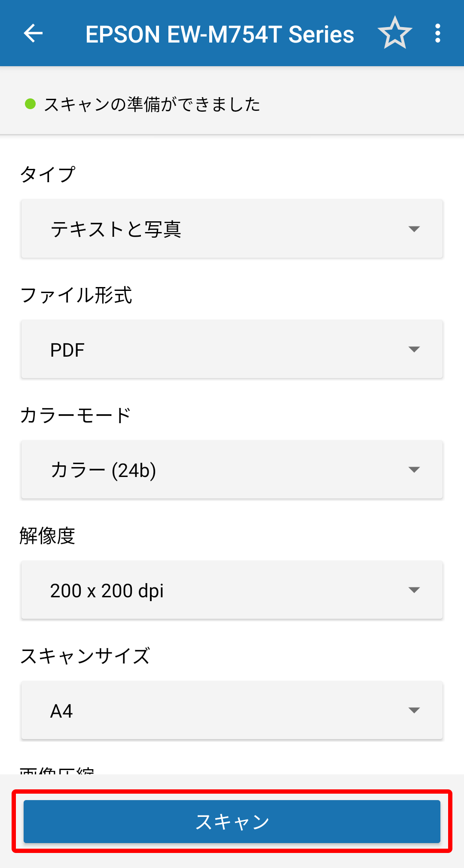Click the 解像度 section label
Image resolution: width=464 pixels, height=868 pixels.
47,536
